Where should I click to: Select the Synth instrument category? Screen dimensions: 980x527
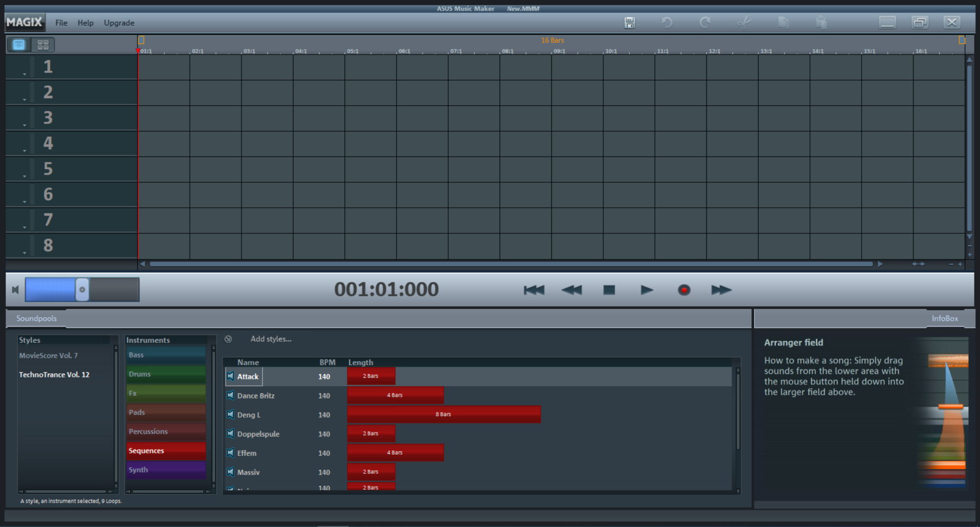tap(166, 470)
